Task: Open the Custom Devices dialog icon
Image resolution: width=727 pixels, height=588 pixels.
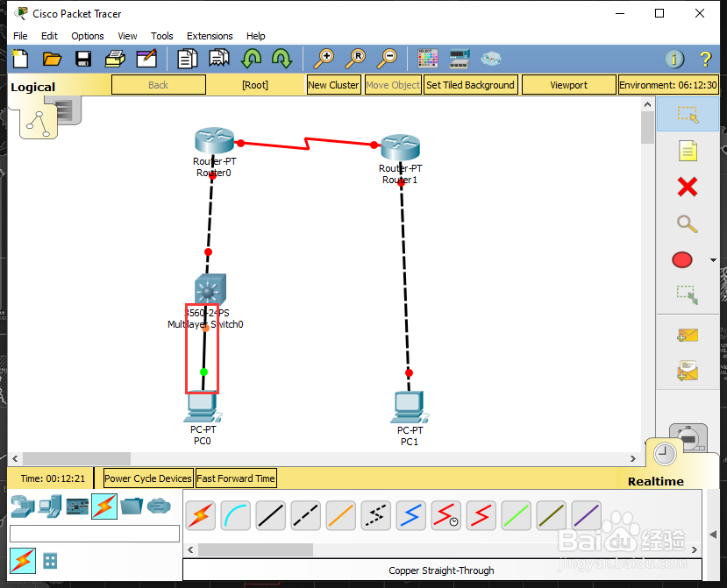Action: pos(459,59)
